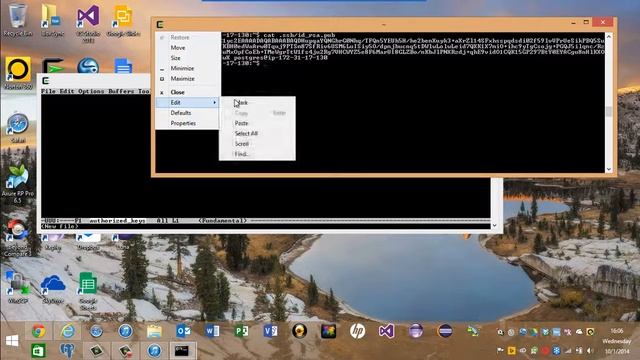Screen dimensions: 640x360
Task: Open the Recycle Bin desktop icon
Action: click(x=18, y=20)
